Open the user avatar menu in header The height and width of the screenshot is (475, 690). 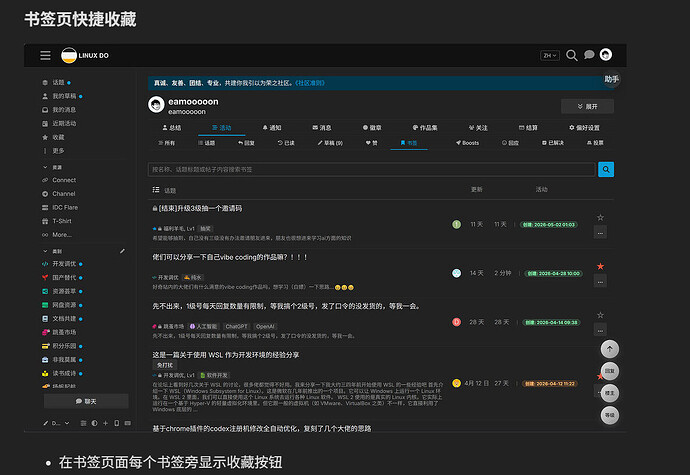point(606,55)
